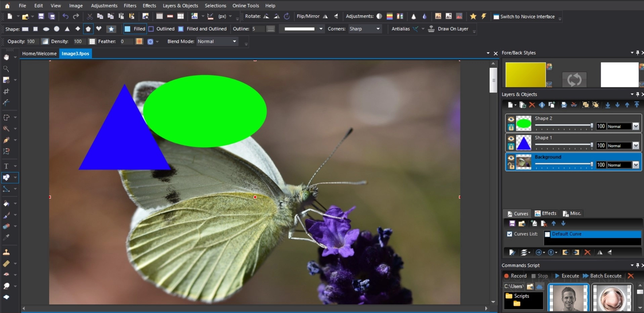
Task: Swap foreground and background styles
Action: (x=574, y=80)
